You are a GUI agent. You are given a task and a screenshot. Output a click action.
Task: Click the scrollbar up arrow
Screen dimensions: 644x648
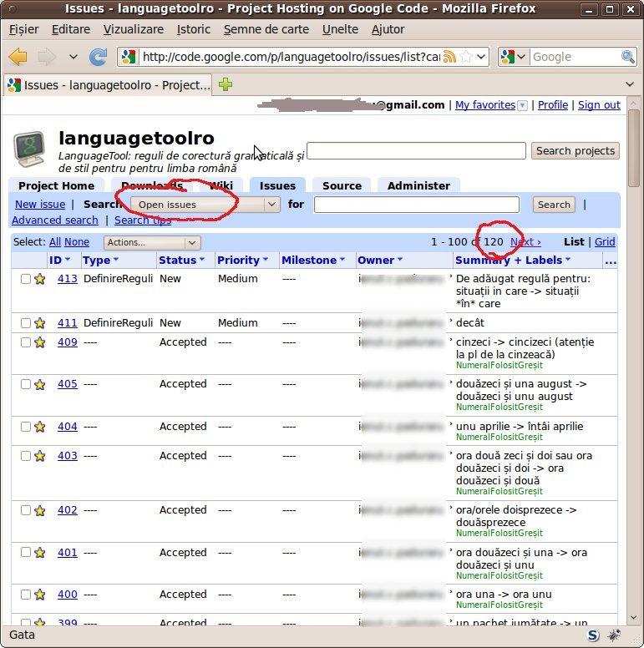pos(634,103)
